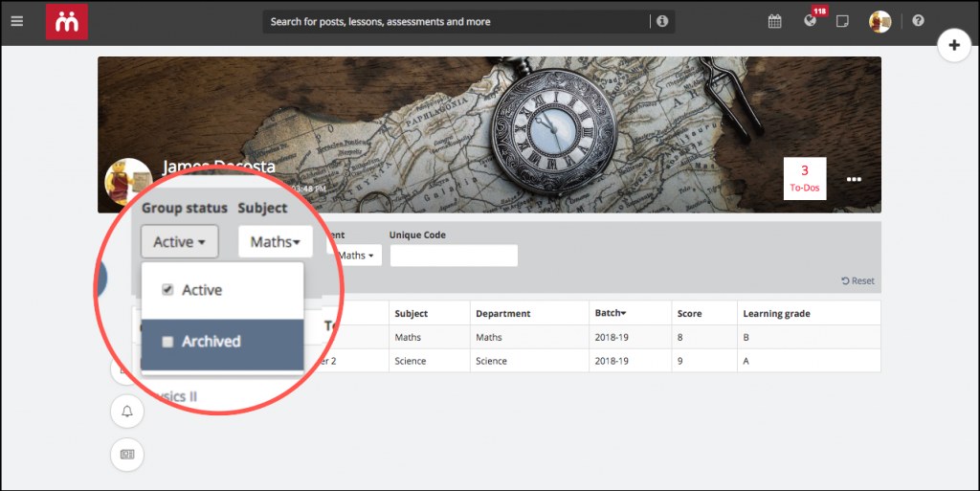Open notifications globe with 118 badge

pyautogui.click(x=811, y=21)
